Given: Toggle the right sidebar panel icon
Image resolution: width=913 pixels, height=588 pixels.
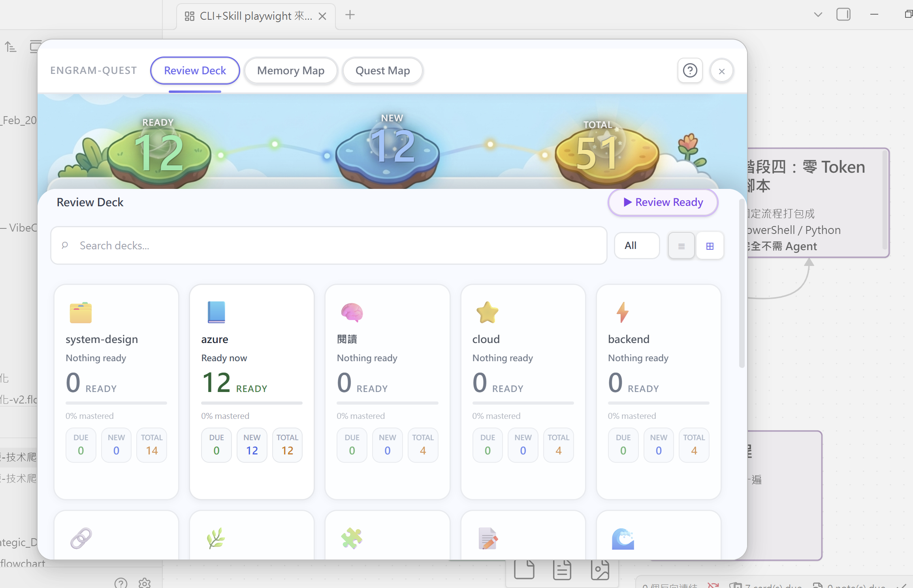Looking at the screenshot, I should click(x=843, y=15).
